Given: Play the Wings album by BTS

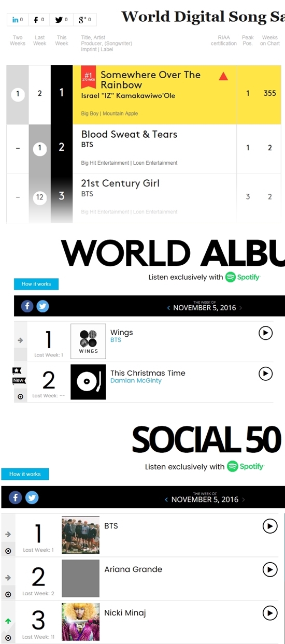Looking at the screenshot, I should coord(265,333).
